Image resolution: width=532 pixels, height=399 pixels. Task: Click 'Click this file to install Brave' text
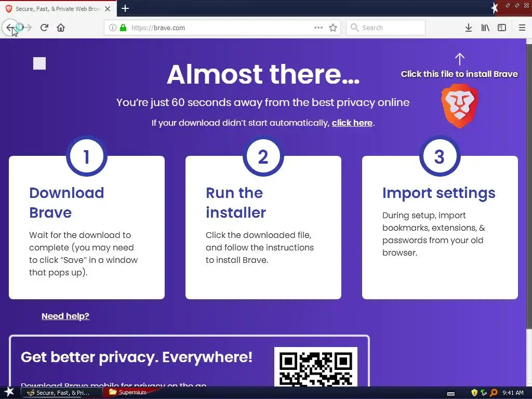pyautogui.click(x=459, y=74)
